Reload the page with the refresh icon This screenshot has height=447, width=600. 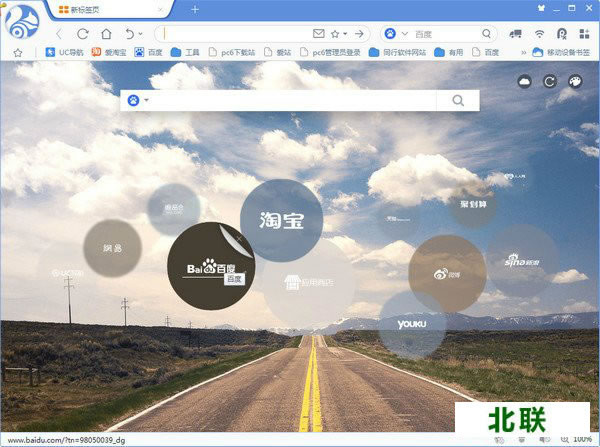83,34
